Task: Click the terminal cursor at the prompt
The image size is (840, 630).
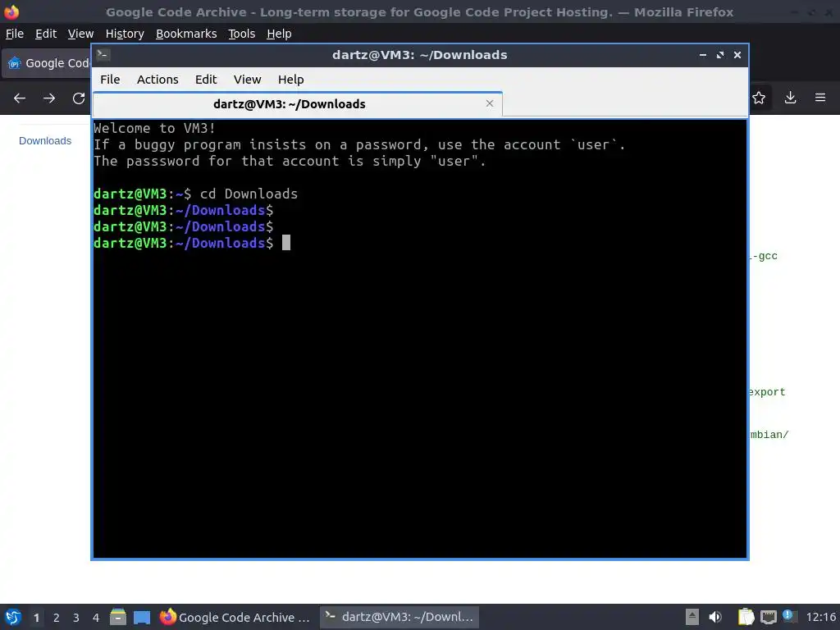Action: tap(286, 243)
